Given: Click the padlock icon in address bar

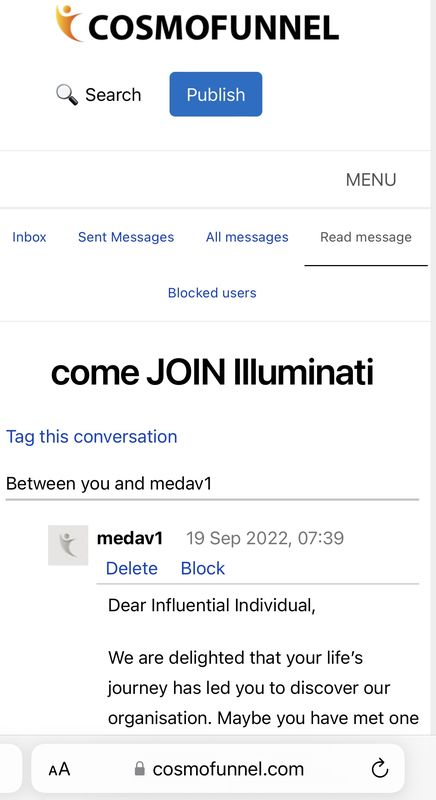Looking at the screenshot, I should click(x=139, y=769).
